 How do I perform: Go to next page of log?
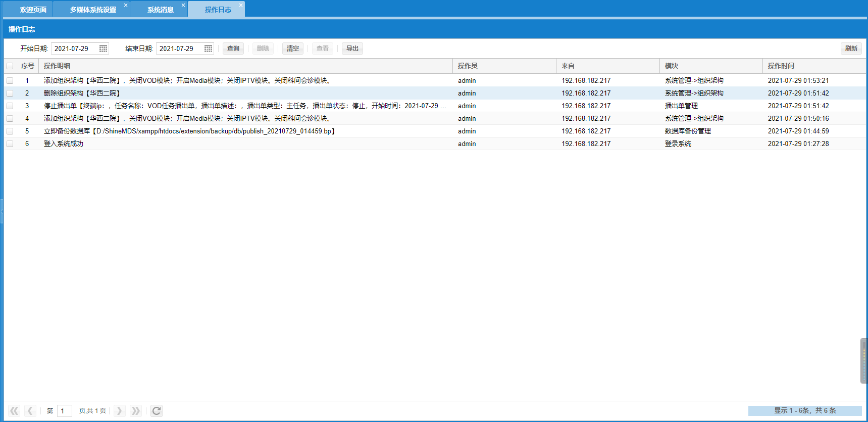(x=119, y=411)
